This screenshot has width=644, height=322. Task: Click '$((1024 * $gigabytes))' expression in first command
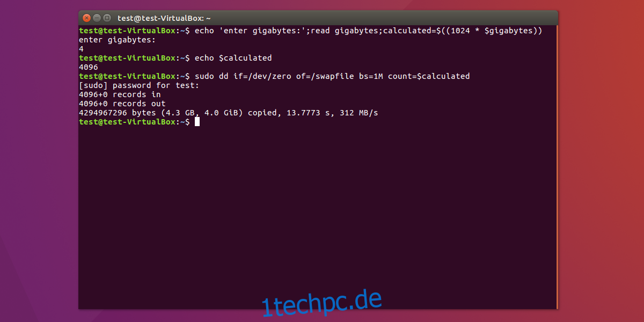coord(489,31)
